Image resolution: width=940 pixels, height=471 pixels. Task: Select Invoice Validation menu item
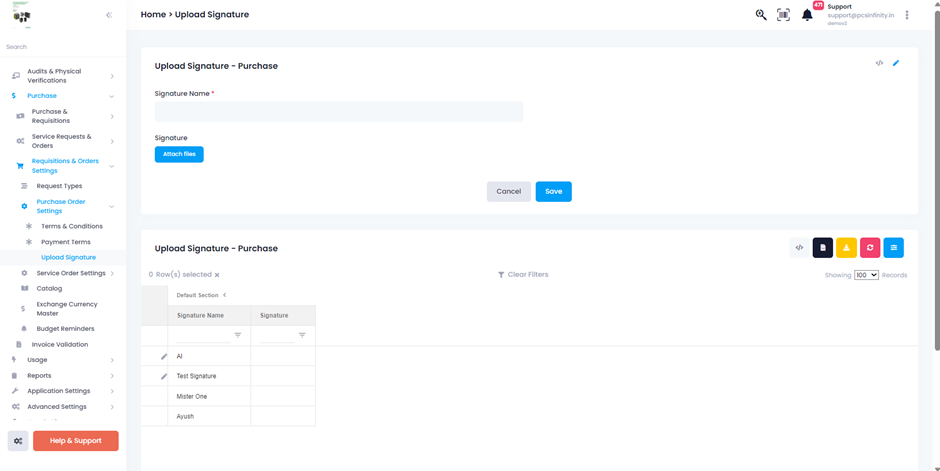60,345
